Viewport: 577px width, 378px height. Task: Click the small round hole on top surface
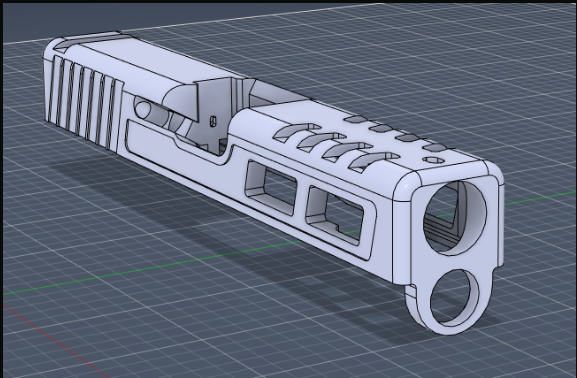tap(433, 160)
